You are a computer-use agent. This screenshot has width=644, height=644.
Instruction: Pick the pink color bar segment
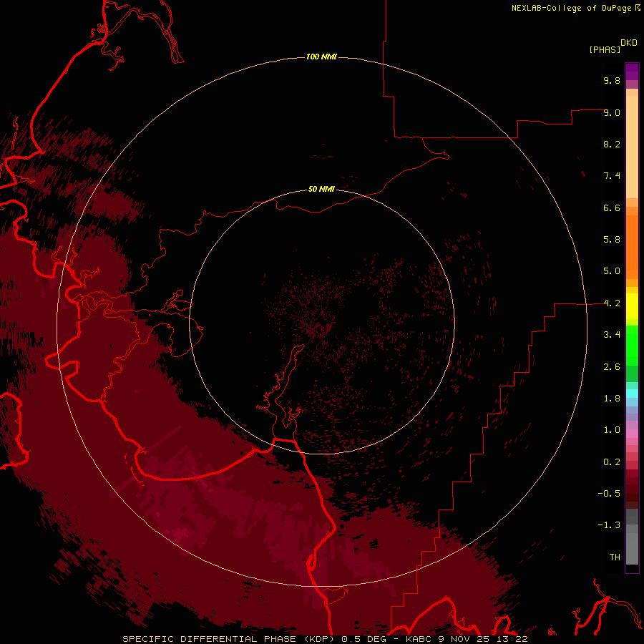632,434
